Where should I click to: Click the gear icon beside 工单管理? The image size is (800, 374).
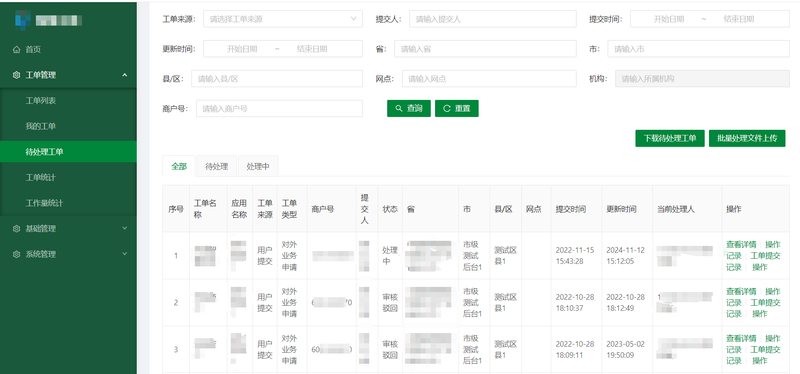click(x=16, y=75)
